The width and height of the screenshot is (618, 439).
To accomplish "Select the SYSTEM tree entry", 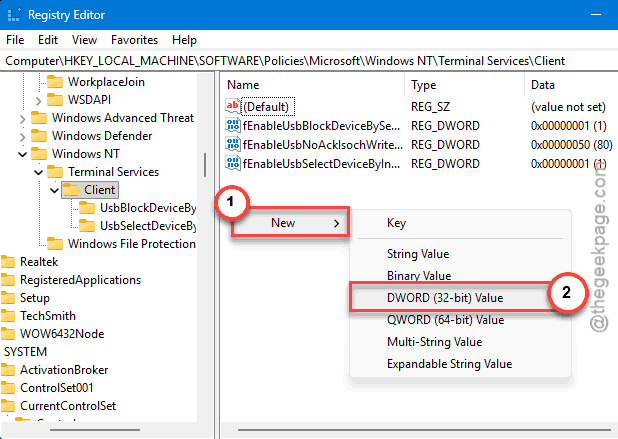I will (25, 352).
